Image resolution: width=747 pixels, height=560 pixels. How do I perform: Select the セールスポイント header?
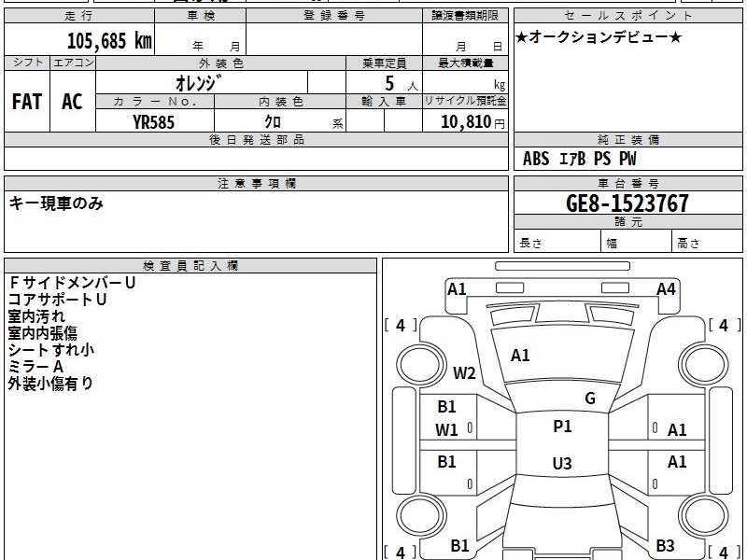click(627, 16)
